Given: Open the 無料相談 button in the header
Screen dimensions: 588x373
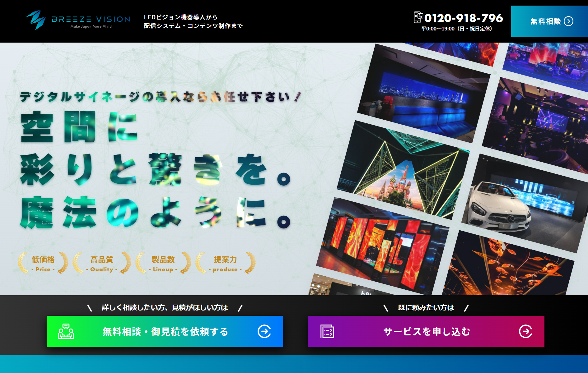Looking at the screenshot, I should click(x=549, y=21).
